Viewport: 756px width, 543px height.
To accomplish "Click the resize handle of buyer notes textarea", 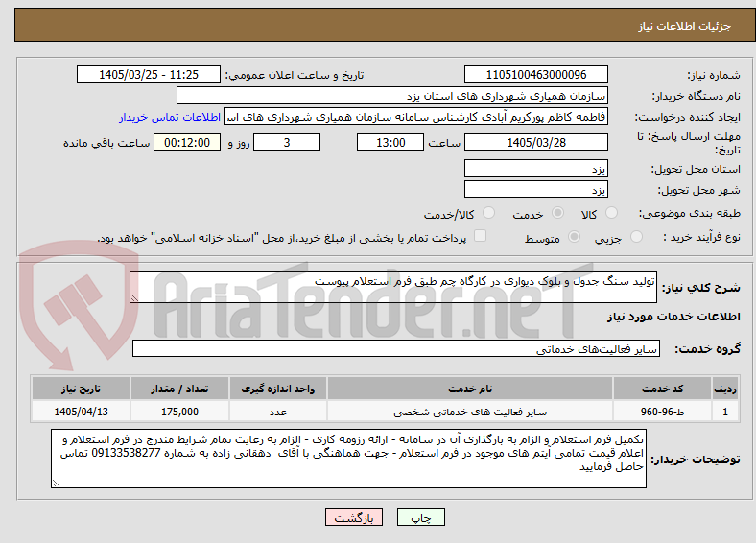I will click(x=56, y=483).
